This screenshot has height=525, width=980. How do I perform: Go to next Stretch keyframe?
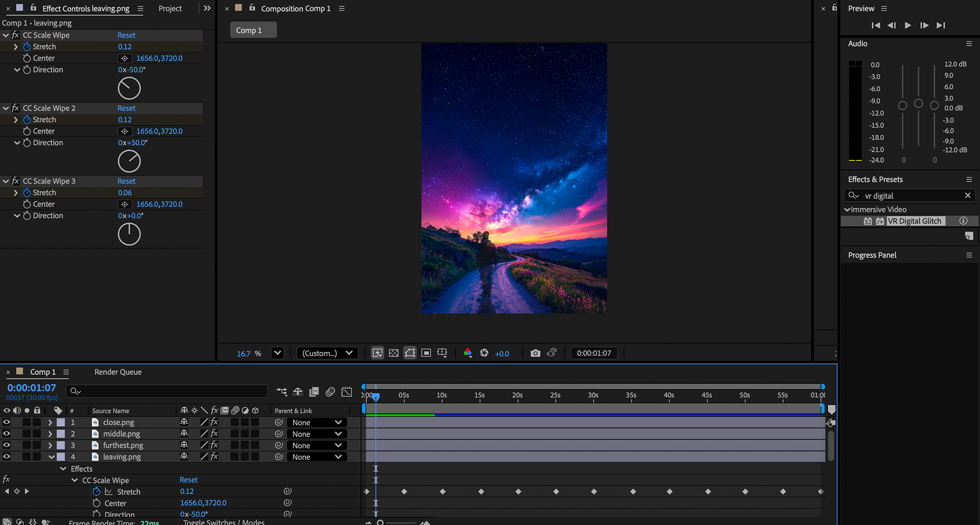pyautogui.click(x=27, y=491)
